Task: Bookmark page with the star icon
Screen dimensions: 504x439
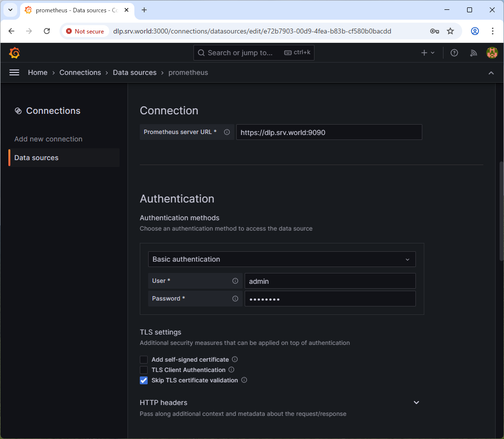Action: [450, 31]
